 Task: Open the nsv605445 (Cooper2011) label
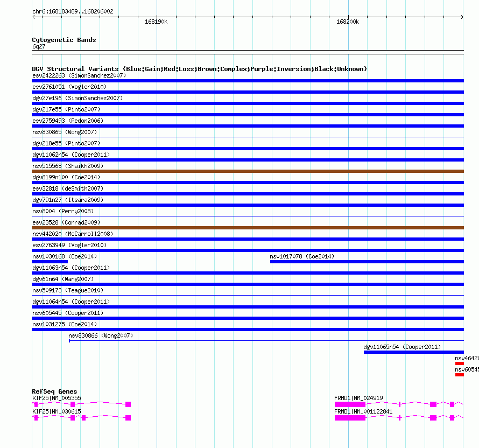point(68,313)
